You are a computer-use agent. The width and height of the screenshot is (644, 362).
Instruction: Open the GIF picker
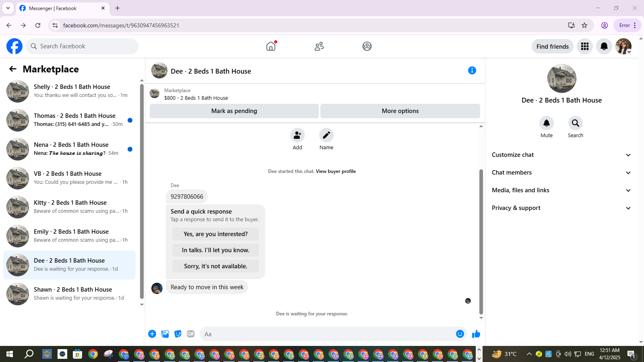click(191, 334)
